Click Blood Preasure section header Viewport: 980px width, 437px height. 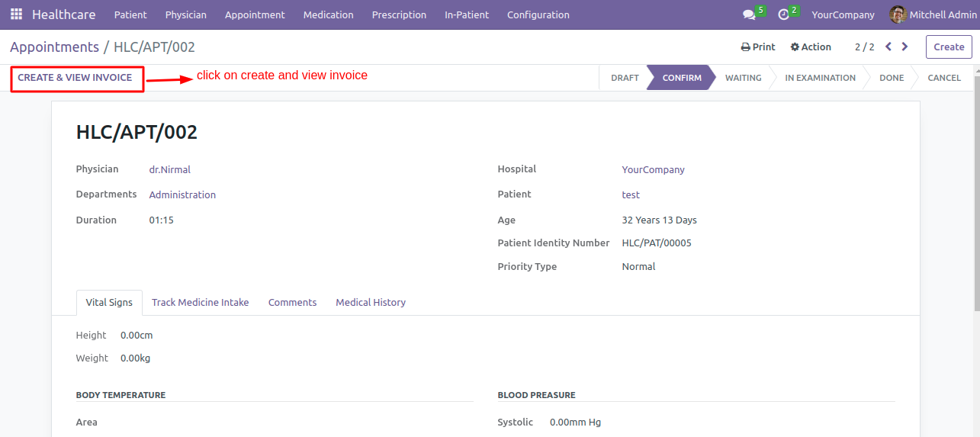click(x=536, y=395)
